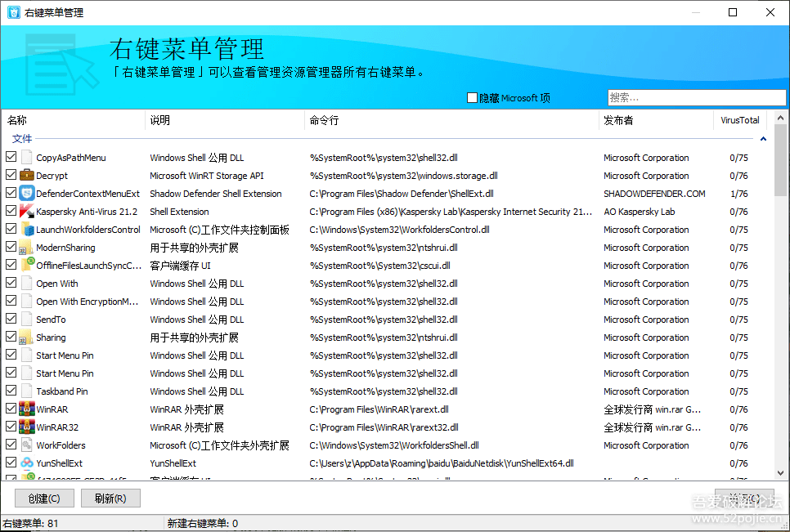Disable the YunShellExt checkbox
The width and height of the screenshot is (790, 532).
click(x=11, y=462)
